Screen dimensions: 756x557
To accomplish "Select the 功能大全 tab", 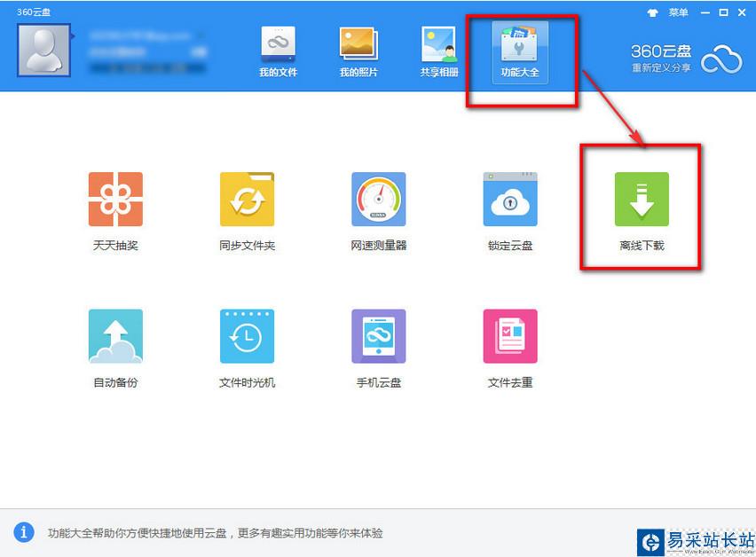I will [x=520, y=52].
